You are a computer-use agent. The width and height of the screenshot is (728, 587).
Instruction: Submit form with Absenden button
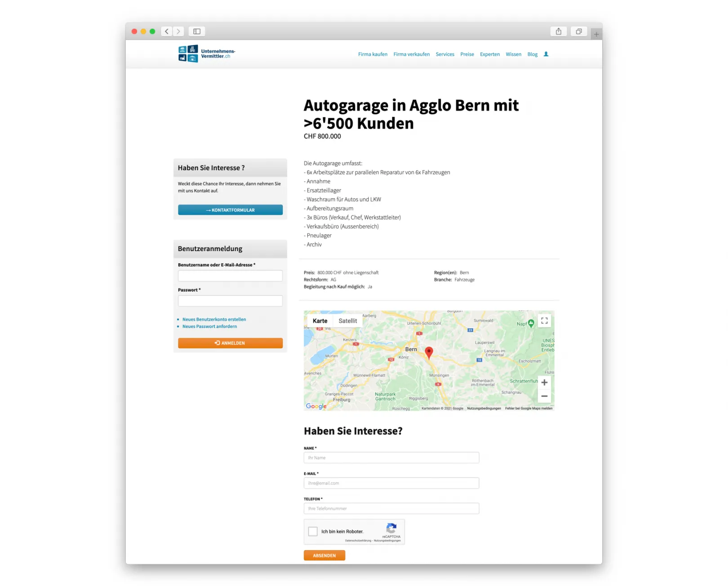(324, 556)
